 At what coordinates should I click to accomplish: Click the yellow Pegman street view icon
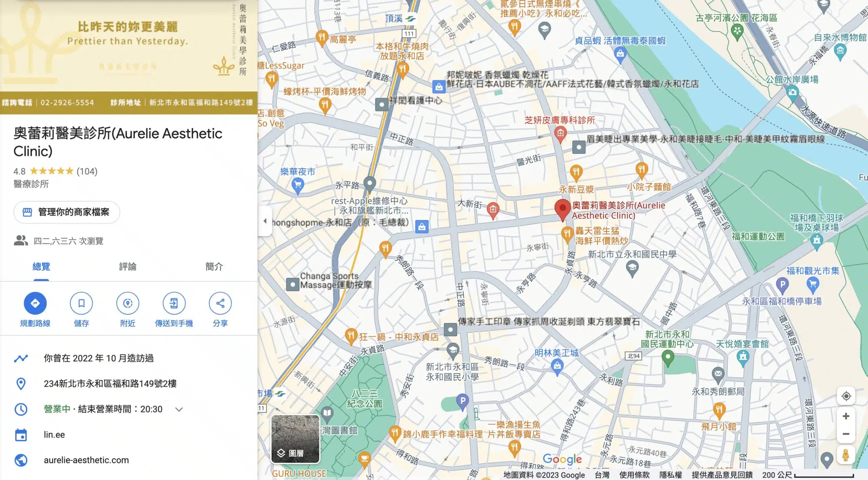coord(846,455)
